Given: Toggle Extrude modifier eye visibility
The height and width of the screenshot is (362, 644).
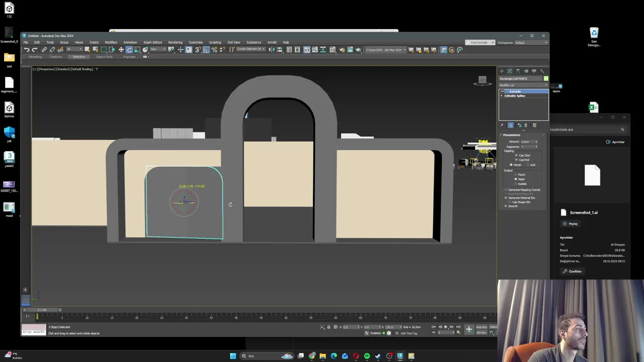Looking at the screenshot, I should click(502, 92).
